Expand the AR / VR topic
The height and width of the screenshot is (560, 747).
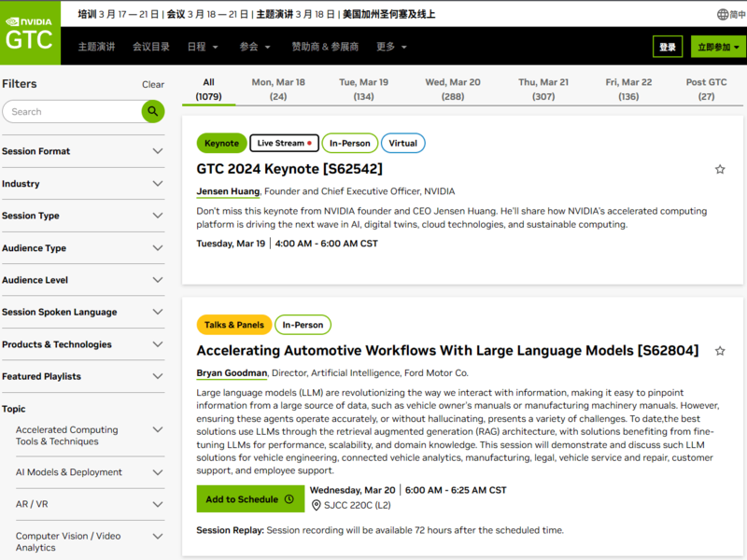pos(90,504)
